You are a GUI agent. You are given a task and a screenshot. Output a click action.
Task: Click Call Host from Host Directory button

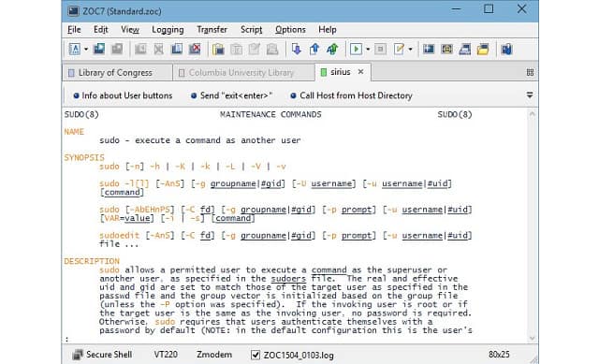[352, 95]
